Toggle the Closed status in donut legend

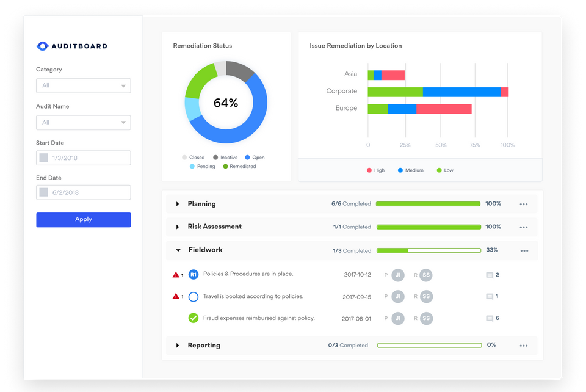(x=190, y=157)
